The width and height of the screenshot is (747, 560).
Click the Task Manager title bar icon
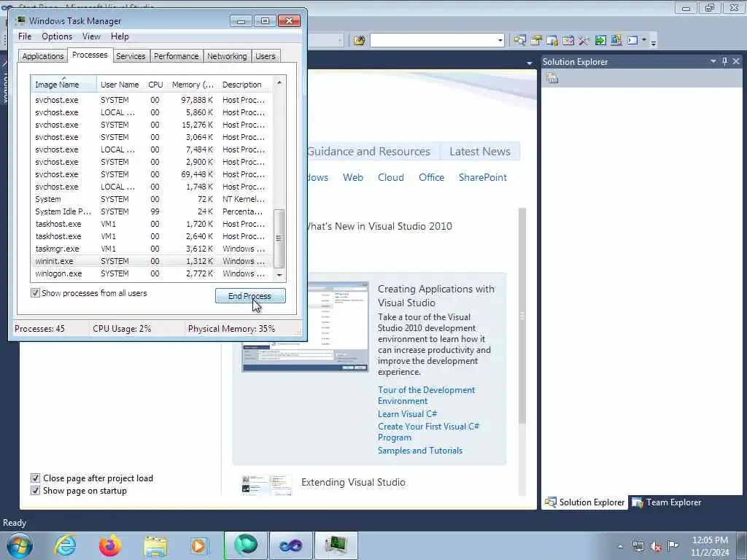20,20
